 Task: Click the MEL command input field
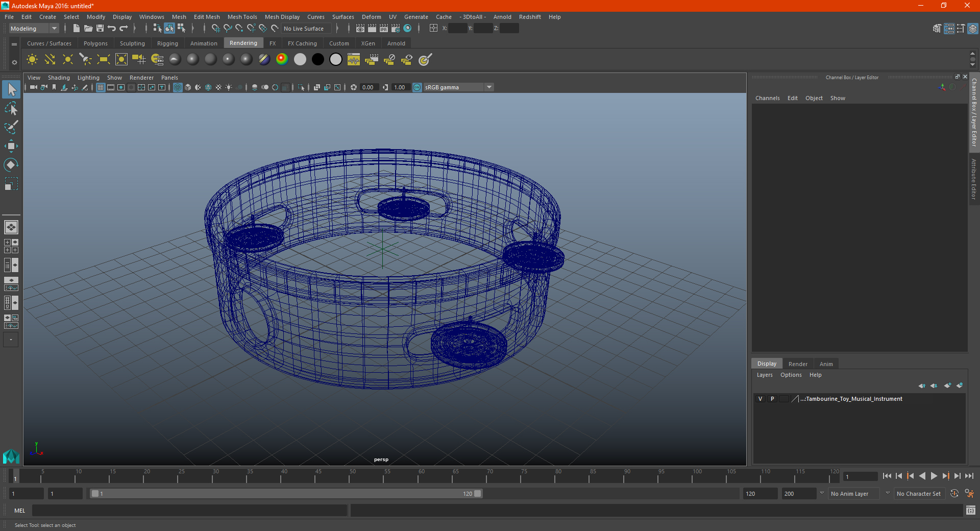click(189, 511)
